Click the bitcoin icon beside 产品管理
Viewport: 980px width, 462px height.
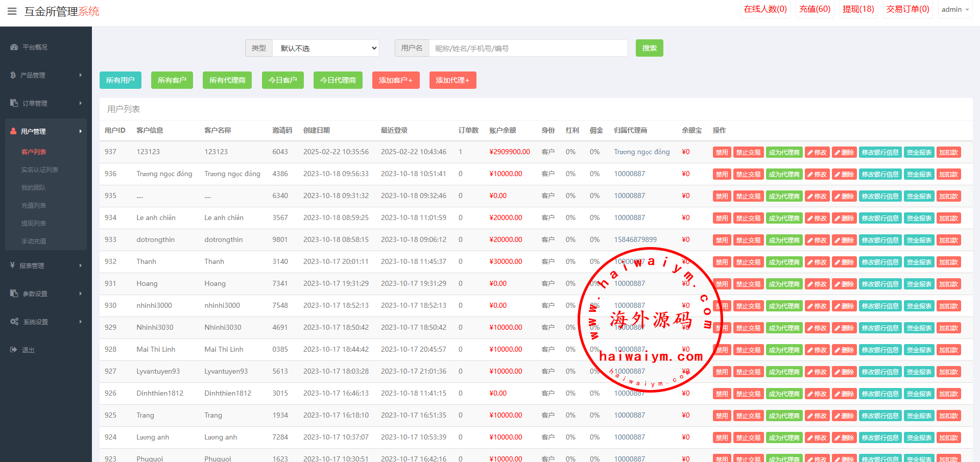(x=13, y=75)
